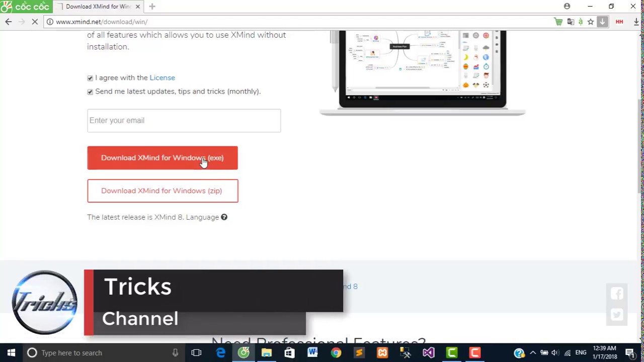
Task: Open green Camtasia icon in taskbar
Action: tap(452, 353)
